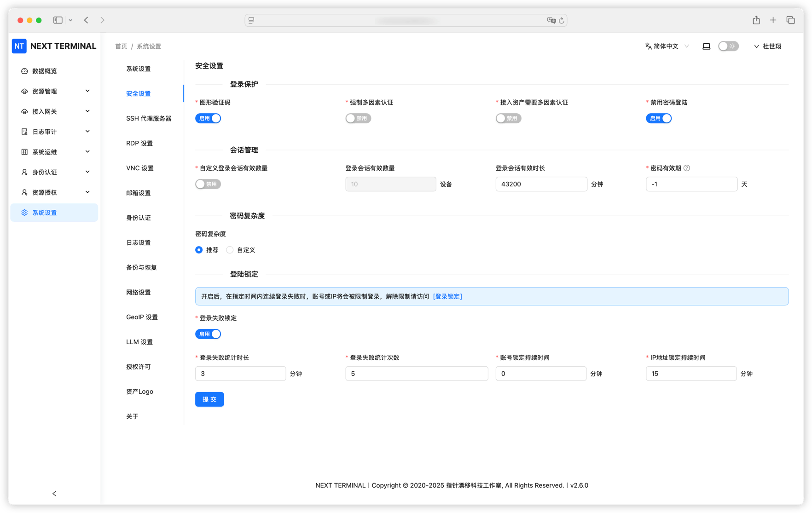Screen dimensions: 812x513
Task: Expand the 资源管理 sidebar menu
Action: pyautogui.click(x=54, y=92)
